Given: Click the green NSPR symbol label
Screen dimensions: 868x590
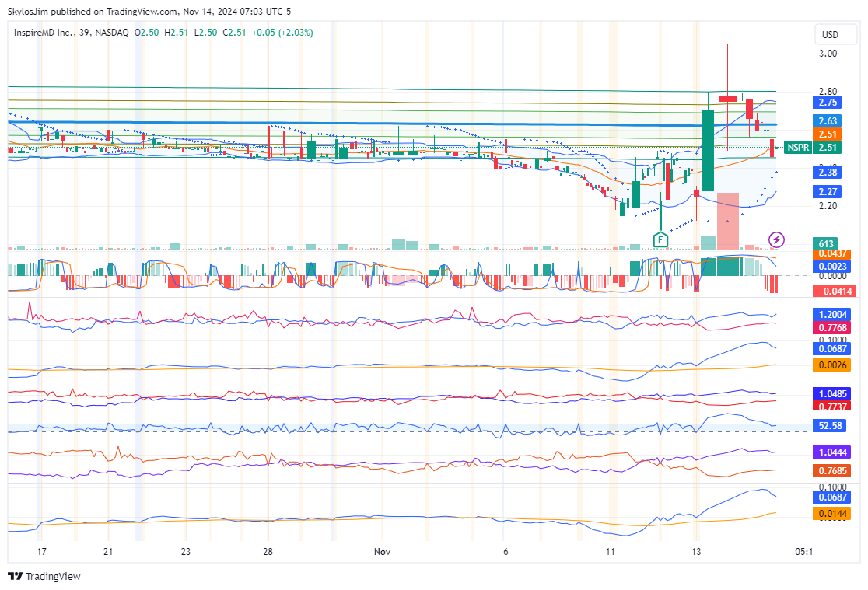Looking at the screenshot, I should (x=797, y=148).
